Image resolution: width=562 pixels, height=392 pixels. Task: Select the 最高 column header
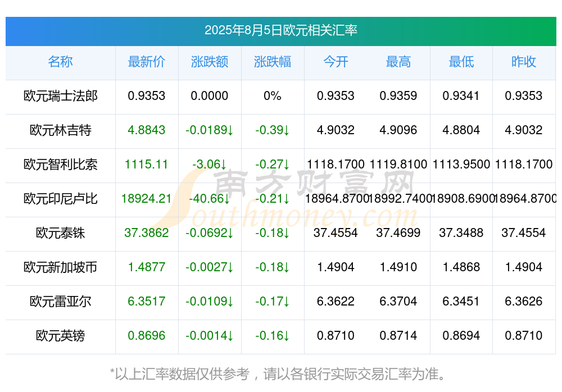[398, 62]
